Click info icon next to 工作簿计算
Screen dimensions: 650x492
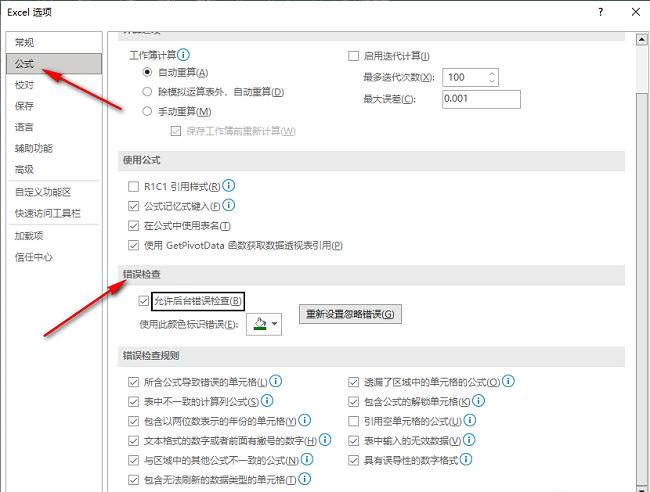(x=183, y=56)
